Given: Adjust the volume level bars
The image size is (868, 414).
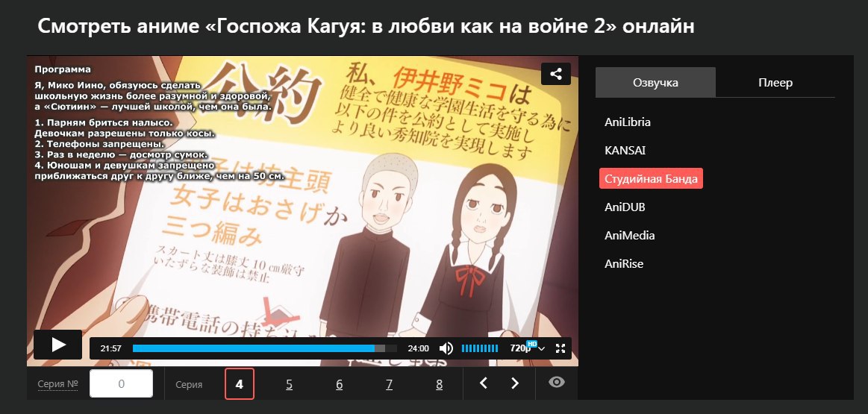Looking at the screenshot, I should (479, 348).
